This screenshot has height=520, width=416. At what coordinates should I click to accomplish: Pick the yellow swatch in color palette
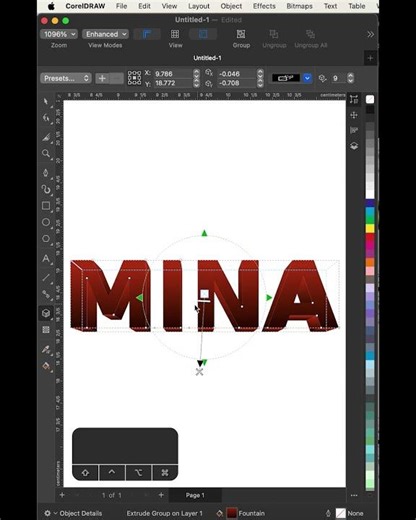370,228
